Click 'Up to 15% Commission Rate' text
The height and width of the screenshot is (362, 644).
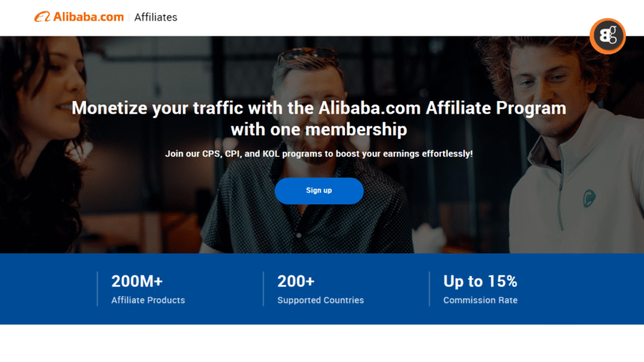click(480, 289)
